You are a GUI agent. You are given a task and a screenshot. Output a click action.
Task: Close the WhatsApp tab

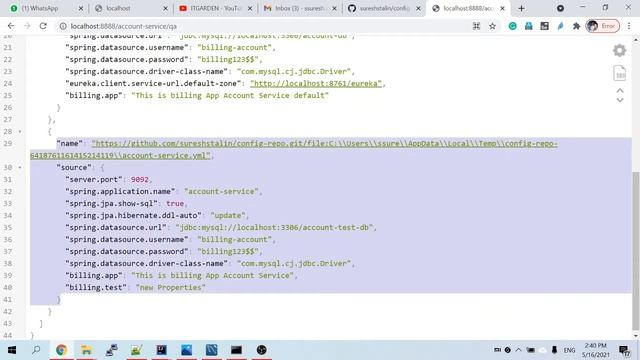[81, 8]
